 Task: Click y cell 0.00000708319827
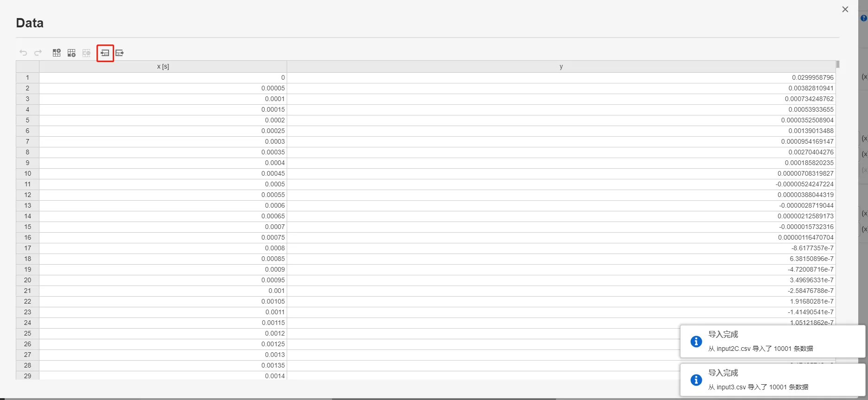pyautogui.click(x=561, y=173)
